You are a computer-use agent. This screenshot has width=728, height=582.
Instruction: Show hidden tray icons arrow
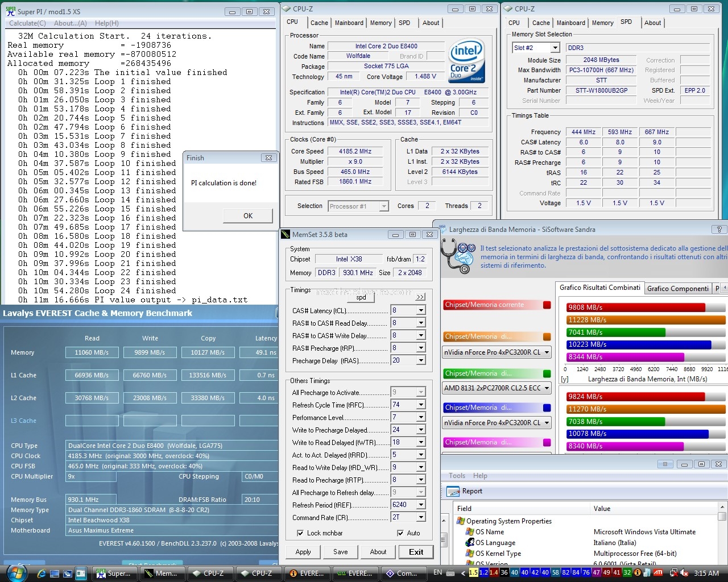point(463,573)
